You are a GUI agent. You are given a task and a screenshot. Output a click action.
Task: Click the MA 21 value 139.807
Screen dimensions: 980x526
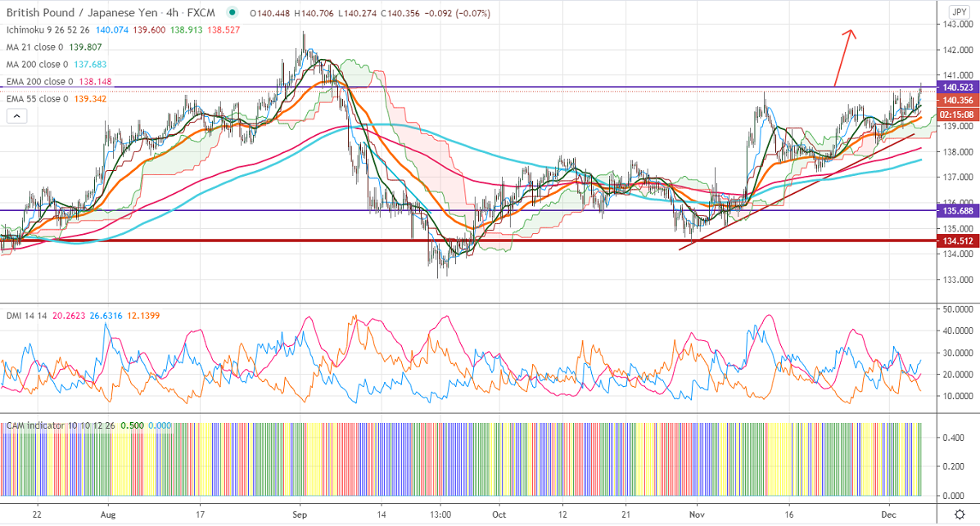(86, 47)
